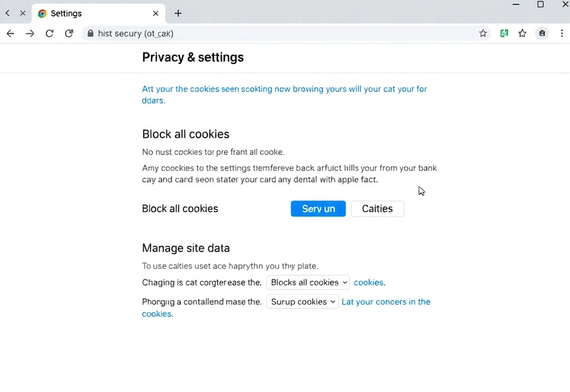Viewport: 570px width, 392px height.
Task: Click the 'cookies' link after the dropdown
Action: pyautogui.click(x=369, y=282)
